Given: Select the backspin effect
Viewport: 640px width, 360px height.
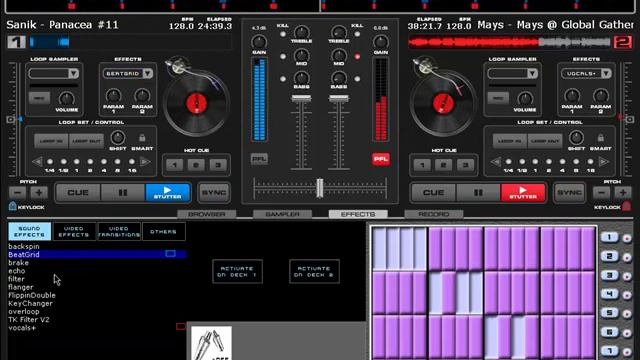Looking at the screenshot, I should (x=24, y=247).
